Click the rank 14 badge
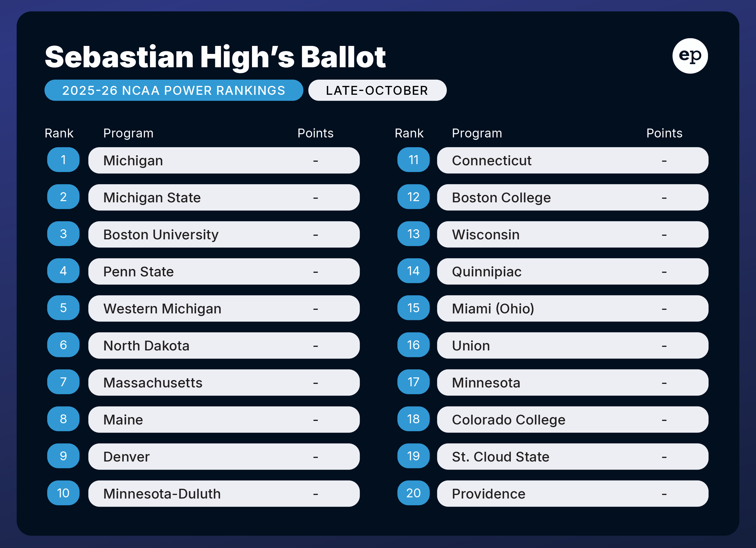This screenshot has width=756, height=548. coord(413,271)
